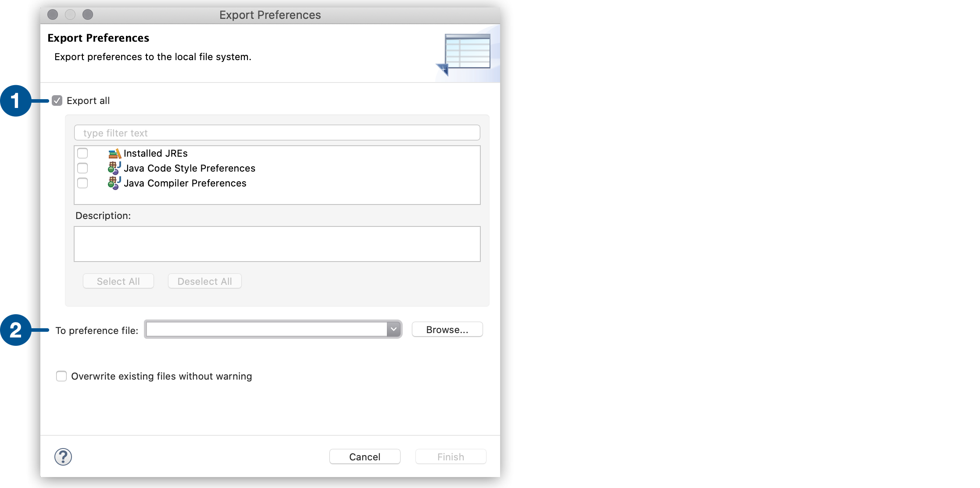The image size is (980, 488).
Task: Open help via the question mark icon
Action: pyautogui.click(x=63, y=456)
